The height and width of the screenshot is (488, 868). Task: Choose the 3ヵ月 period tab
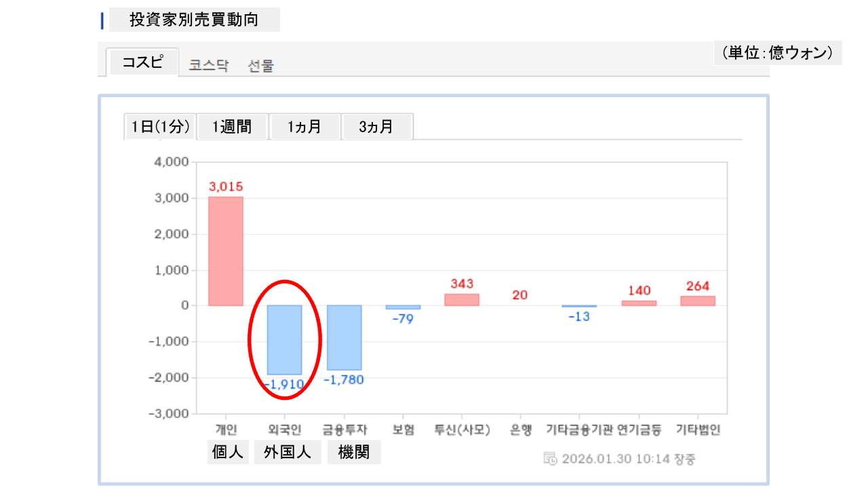(x=376, y=127)
